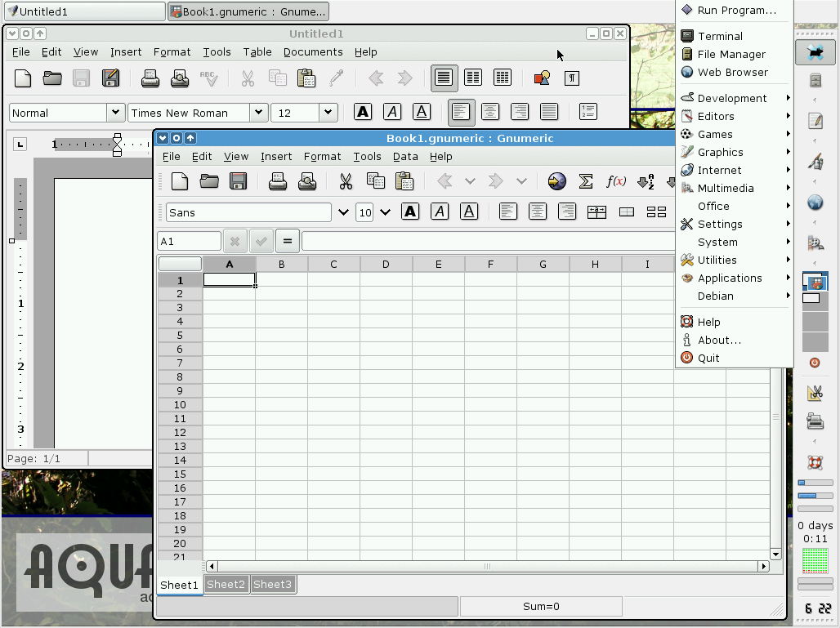Open the Data menu in Gnumeric
840x628 pixels.
[x=405, y=156]
